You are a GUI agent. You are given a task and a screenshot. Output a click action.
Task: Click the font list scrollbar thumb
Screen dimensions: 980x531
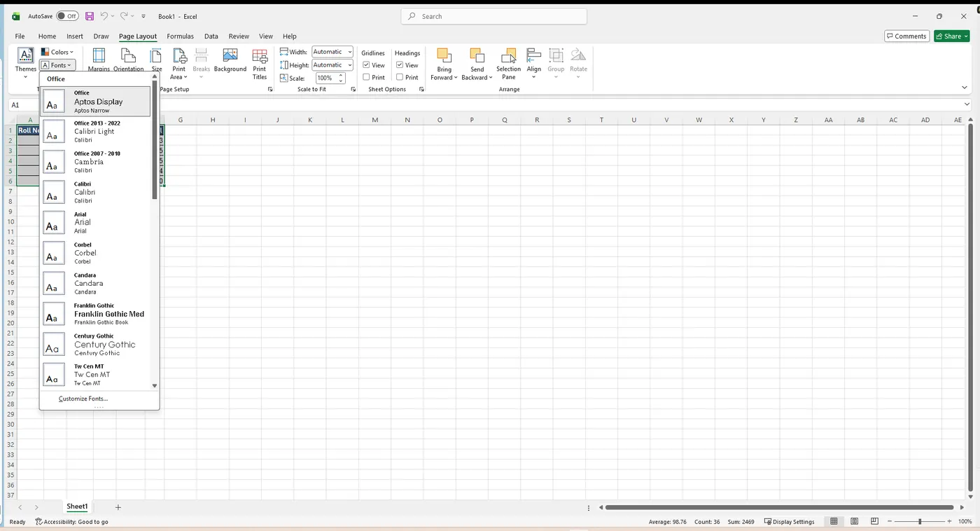155,140
